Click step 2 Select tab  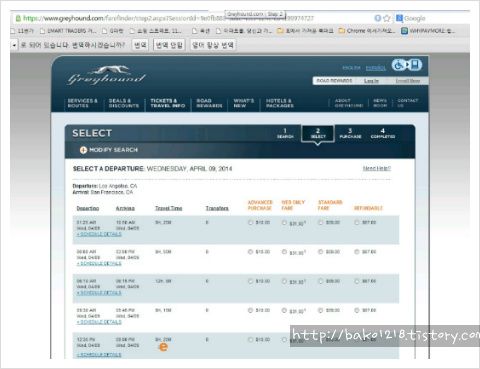pyautogui.click(x=318, y=134)
